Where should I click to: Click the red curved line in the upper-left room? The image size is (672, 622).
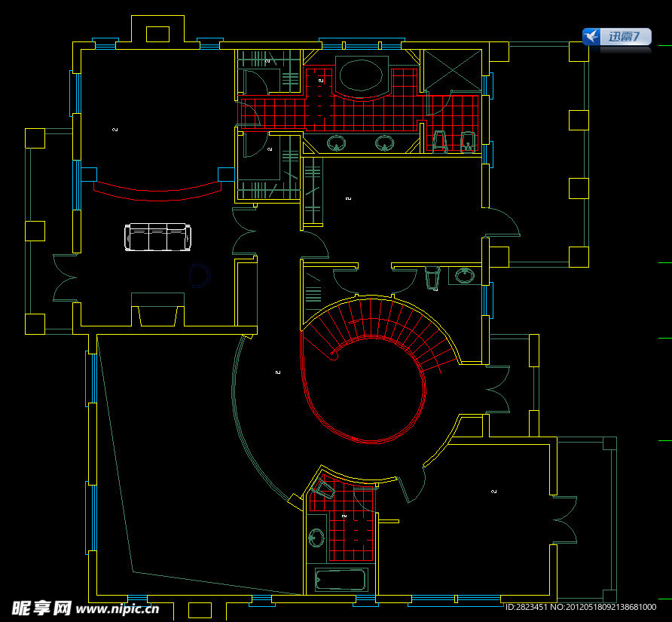click(157, 194)
